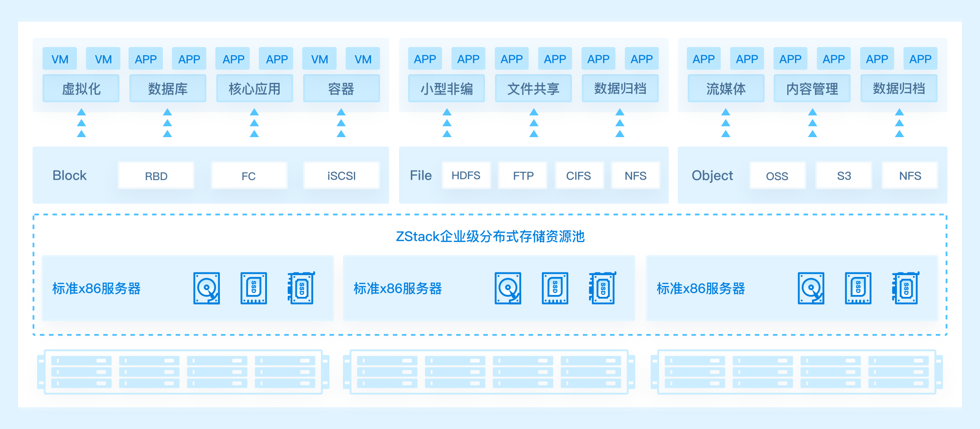
Task: Click the upward arrows below 流媒体
Action: [x=726, y=123]
